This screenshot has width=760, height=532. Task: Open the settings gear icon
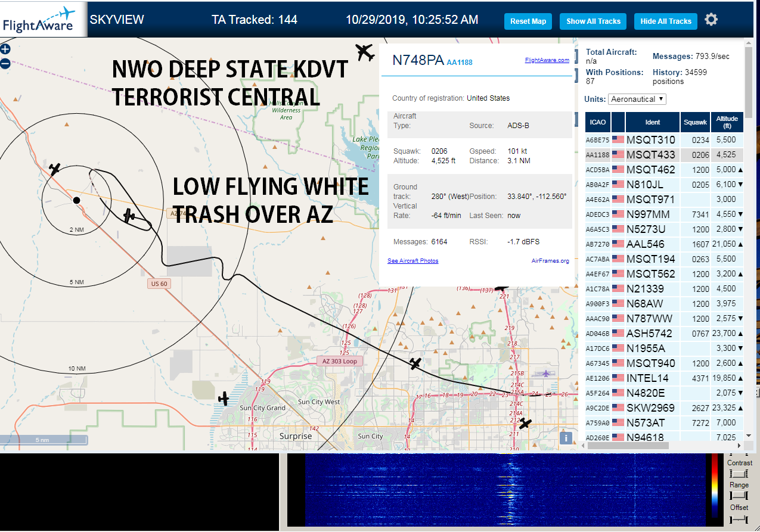click(711, 20)
